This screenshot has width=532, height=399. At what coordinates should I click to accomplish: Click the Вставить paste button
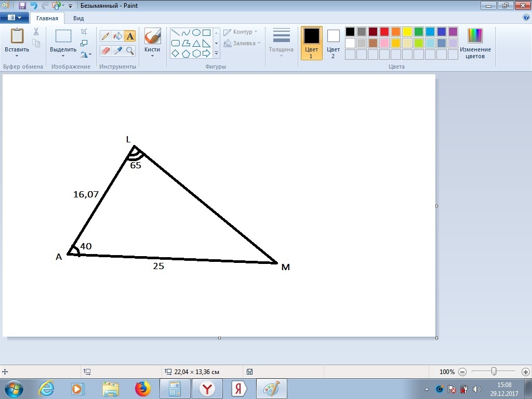coord(17,37)
